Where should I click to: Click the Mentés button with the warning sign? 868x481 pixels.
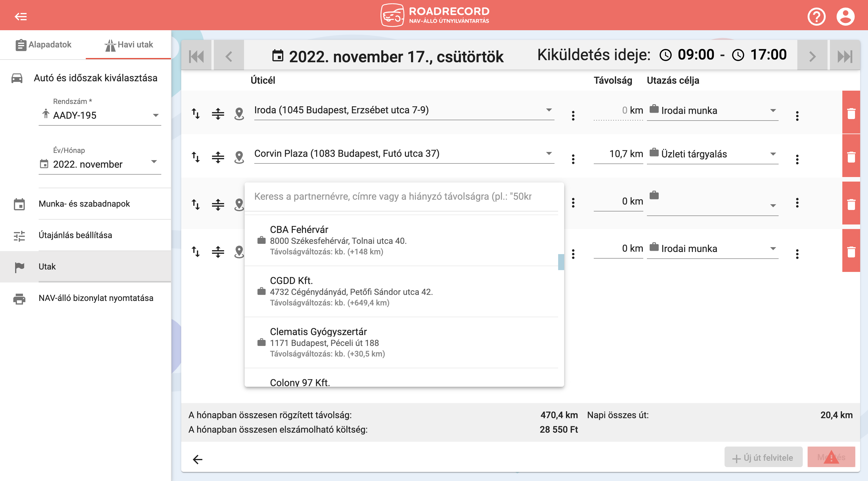click(831, 457)
